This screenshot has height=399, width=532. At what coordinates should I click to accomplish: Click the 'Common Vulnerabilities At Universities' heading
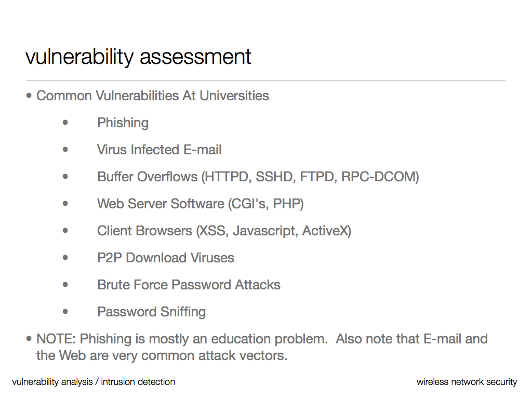click(x=152, y=96)
